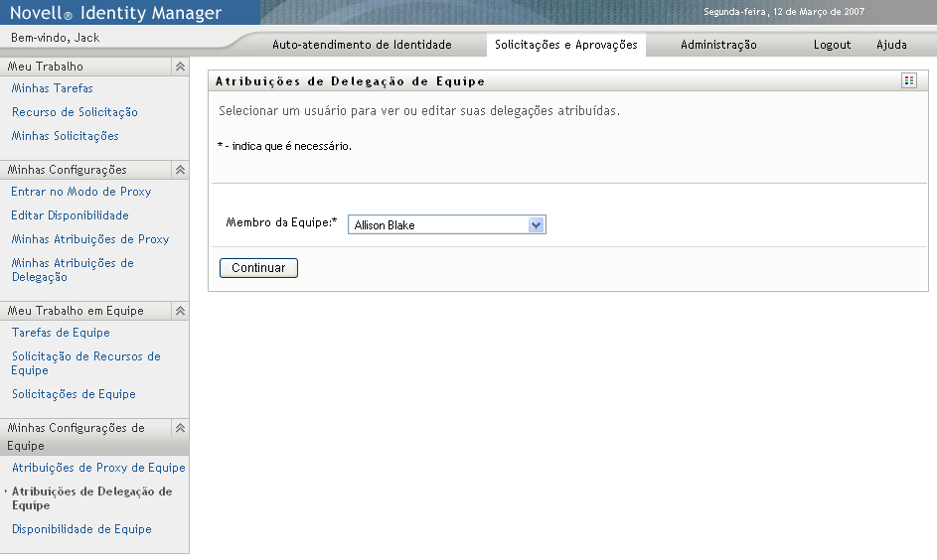
Task: Go to Minhas Atribuições de Delegação
Action: 73,270
